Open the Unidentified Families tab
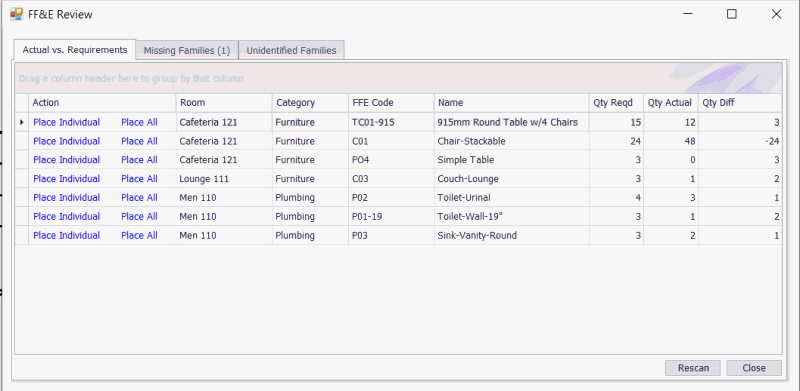The width and height of the screenshot is (800, 391). coord(291,51)
